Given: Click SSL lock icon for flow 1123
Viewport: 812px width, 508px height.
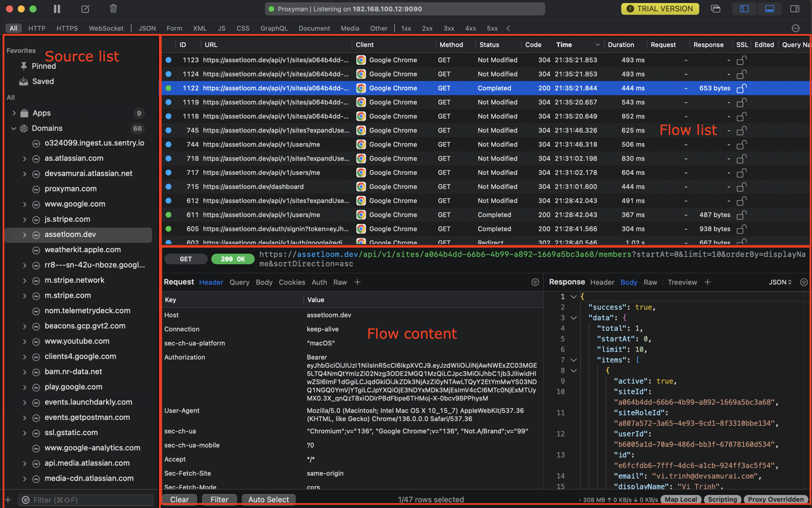Looking at the screenshot, I should click(x=742, y=60).
